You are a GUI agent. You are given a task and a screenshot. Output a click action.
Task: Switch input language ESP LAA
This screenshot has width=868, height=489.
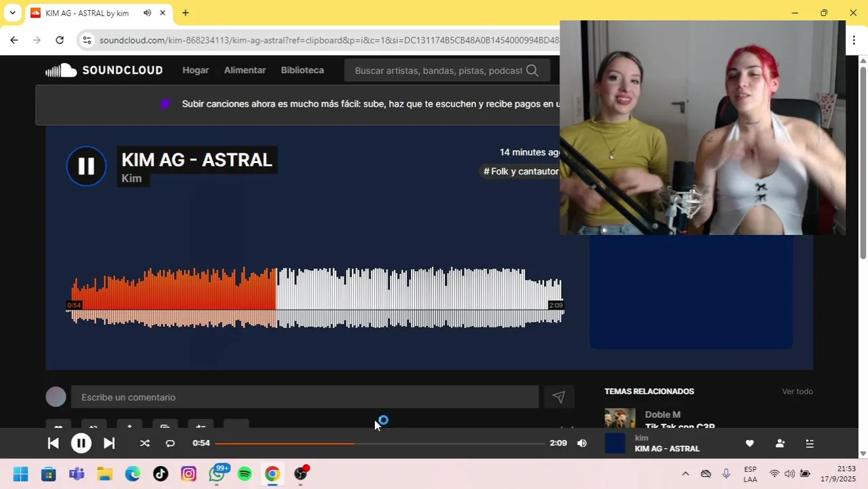point(750,474)
